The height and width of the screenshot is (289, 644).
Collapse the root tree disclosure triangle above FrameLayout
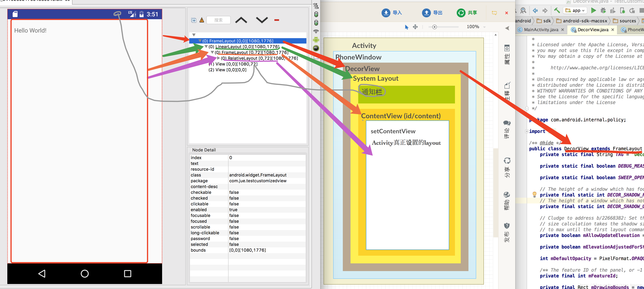coord(194,35)
